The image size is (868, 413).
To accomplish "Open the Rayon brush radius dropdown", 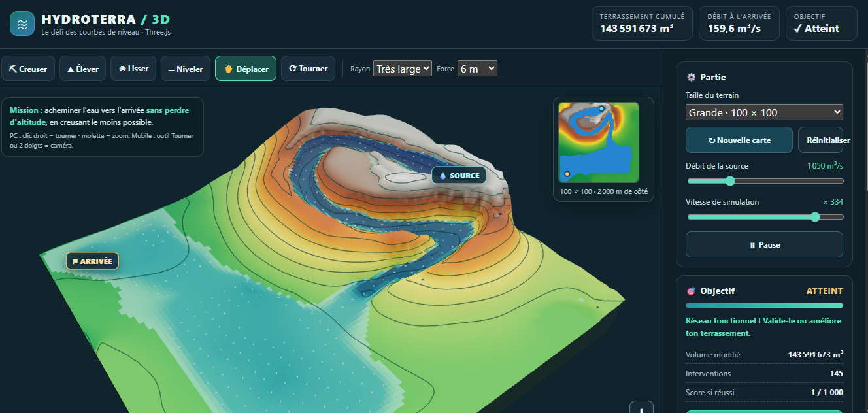I will click(x=402, y=69).
